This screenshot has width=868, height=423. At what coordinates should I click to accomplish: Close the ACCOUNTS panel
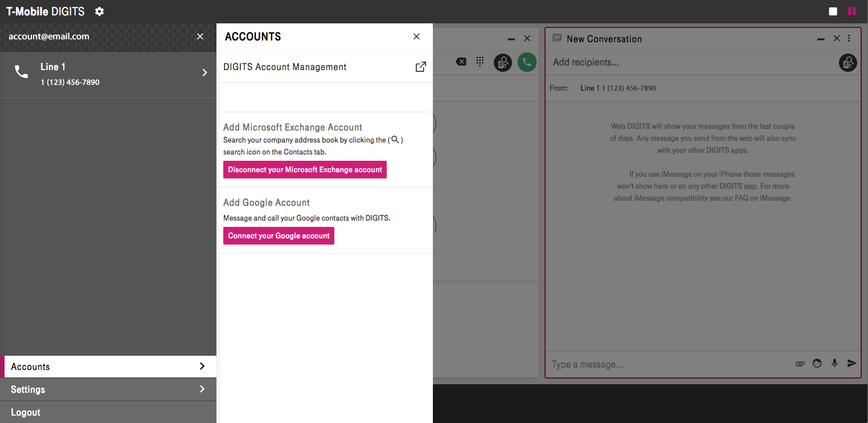(416, 36)
